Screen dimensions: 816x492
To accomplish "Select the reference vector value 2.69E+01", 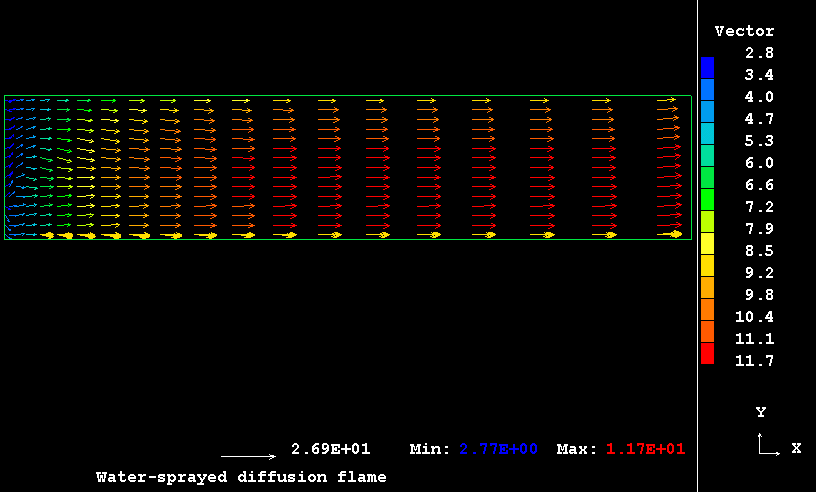I will (x=330, y=449).
